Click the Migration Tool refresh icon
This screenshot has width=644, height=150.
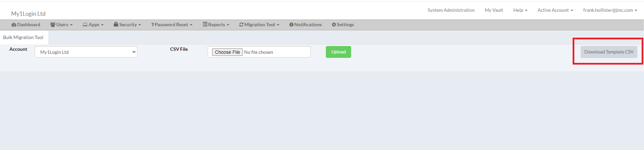point(241,25)
